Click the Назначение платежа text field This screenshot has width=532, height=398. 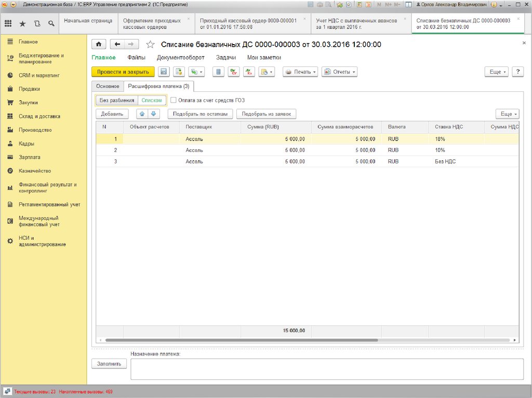(326, 369)
